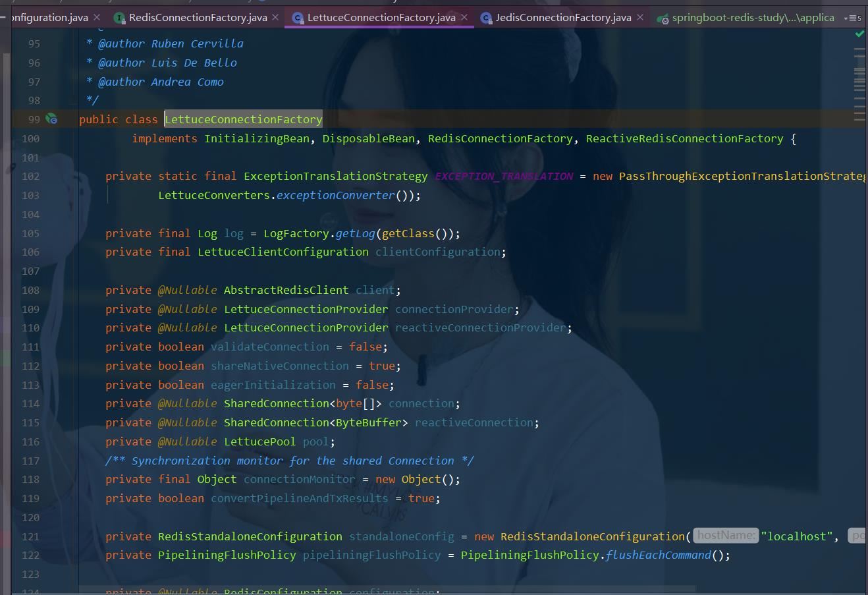The image size is (868, 595).
Task: Click the Spring bean gutter icon on line 99
Action: click(x=51, y=119)
